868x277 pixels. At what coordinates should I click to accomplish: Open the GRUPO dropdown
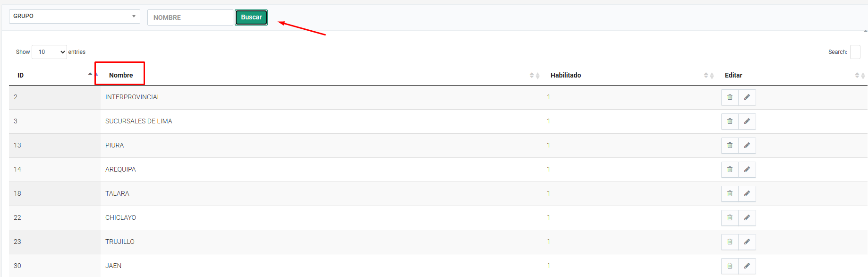(74, 17)
